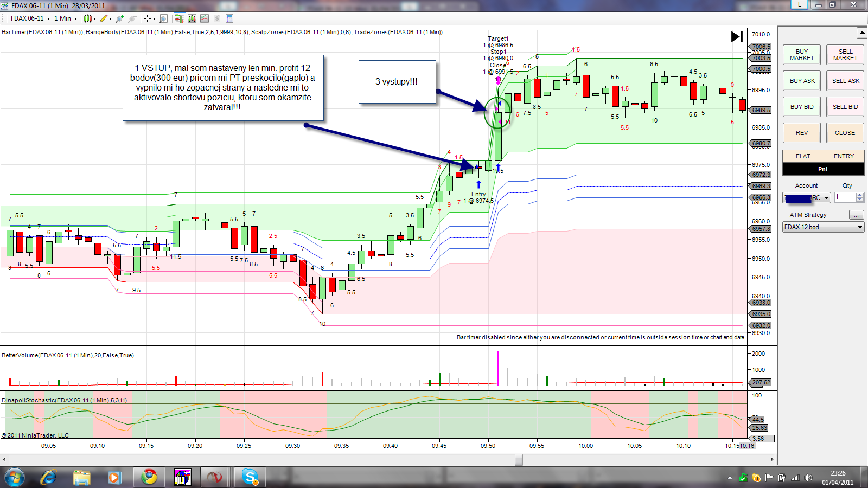This screenshot has width=868, height=488.
Task: Switch to Google Chrome on the taskbar
Action: (x=149, y=477)
